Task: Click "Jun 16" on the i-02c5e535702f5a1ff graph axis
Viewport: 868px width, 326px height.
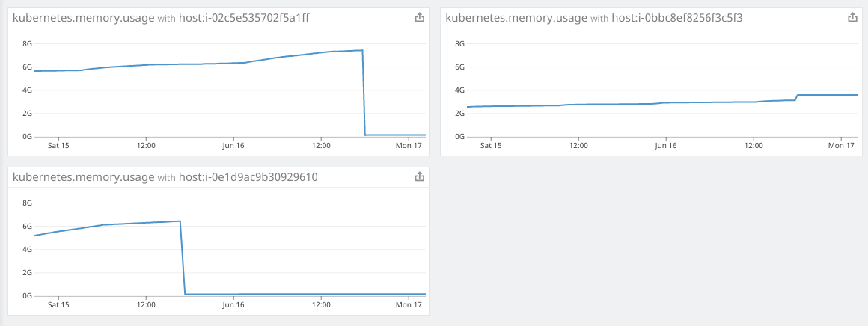Action: pos(233,146)
